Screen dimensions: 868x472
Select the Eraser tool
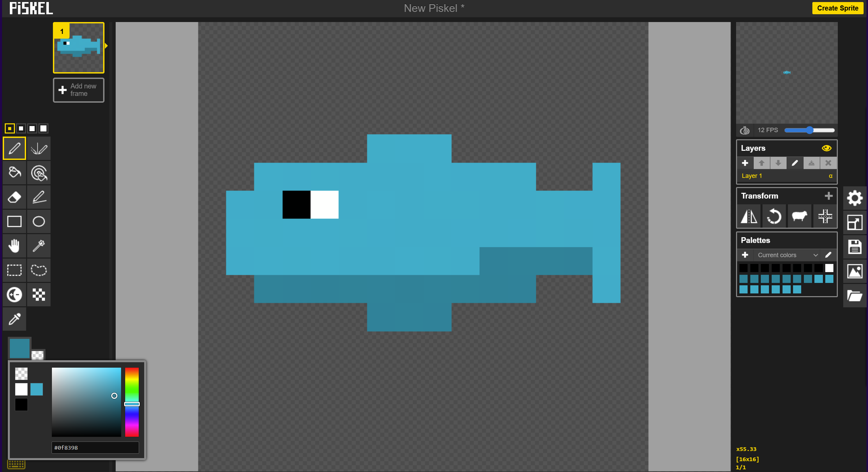coord(14,197)
